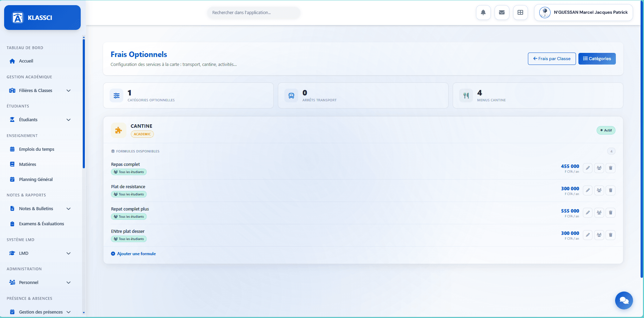Viewport: 644px width, 318px height.
Task: Toggle the Actif status badge for Cantine
Action: (606, 130)
